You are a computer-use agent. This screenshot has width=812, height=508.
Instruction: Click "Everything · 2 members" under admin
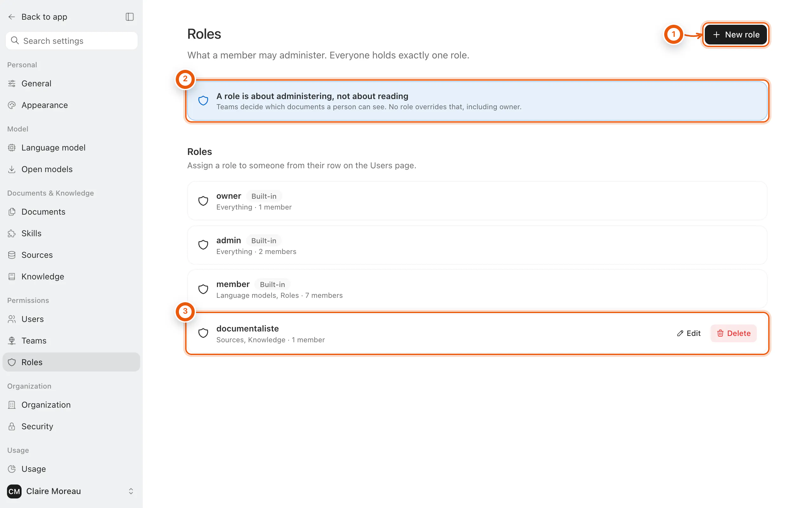(256, 251)
